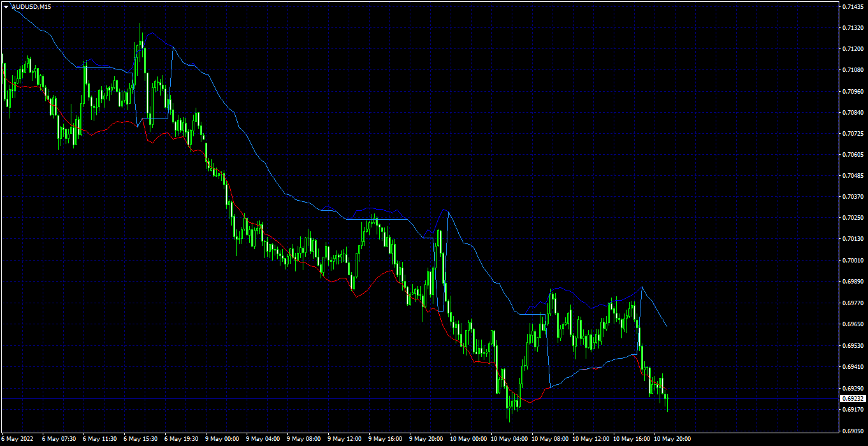
Task: Click the 9 May 04:00 time label
Action: click(x=263, y=438)
